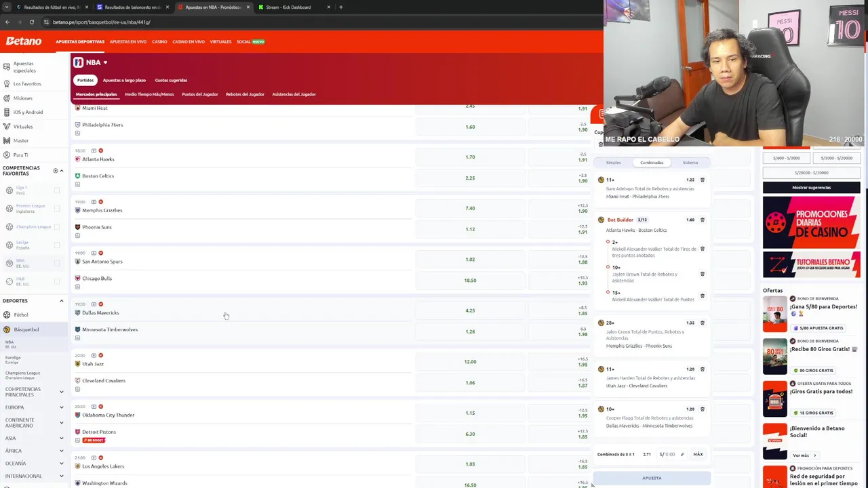Click the Fútbol sport icon
The height and width of the screenshot is (488, 868).
(x=7, y=315)
